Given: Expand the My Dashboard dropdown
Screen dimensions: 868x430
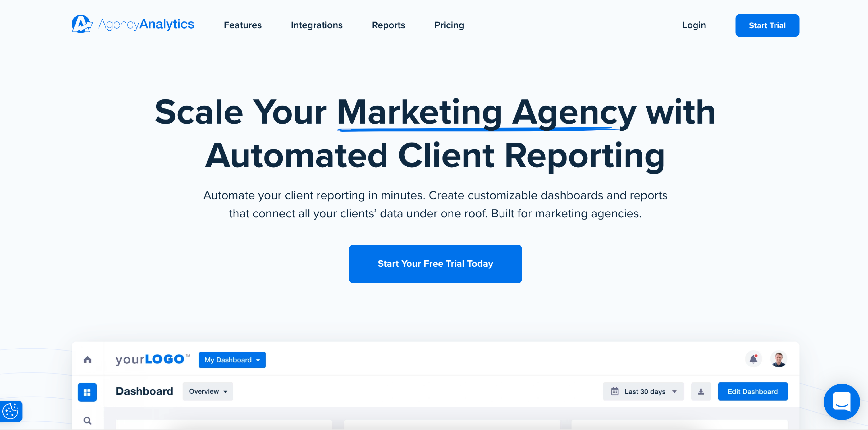Looking at the screenshot, I should (232, 359).
